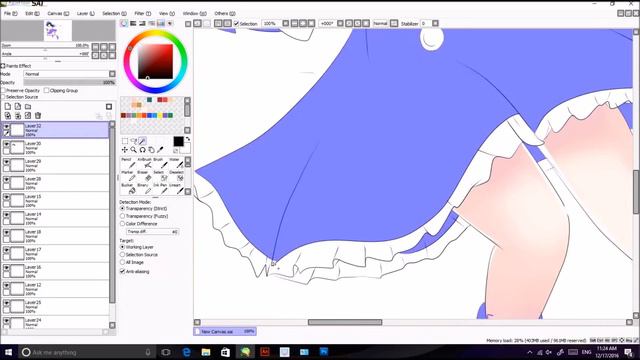Open the Windows Start menu
Screen dimensions: 640x360
pyautogui.click(x=8, y=352)
